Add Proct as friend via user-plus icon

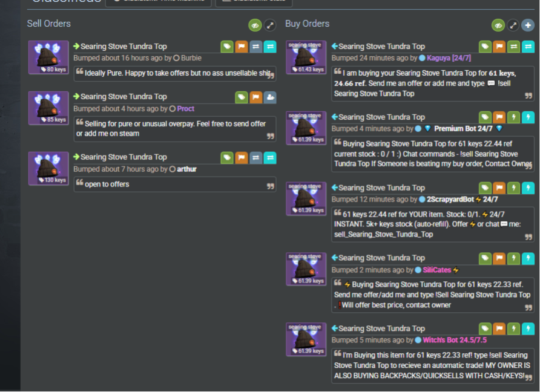tap(270, 97)
